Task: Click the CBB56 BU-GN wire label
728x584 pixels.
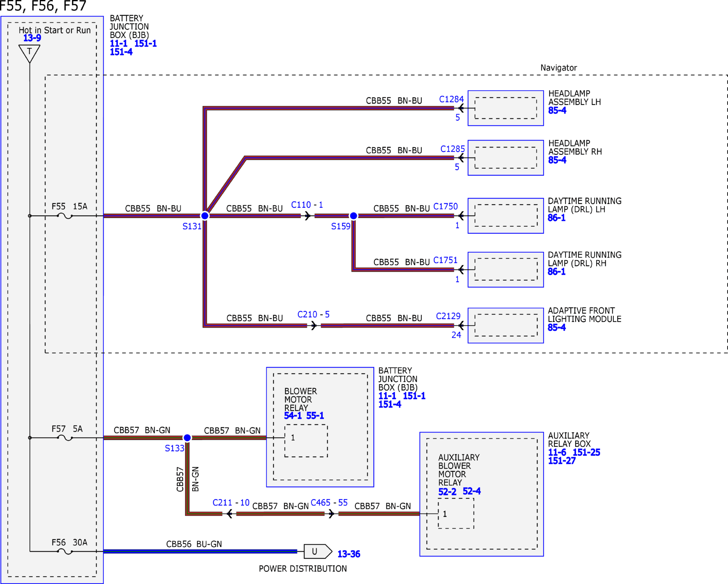Action: (194, 544)
